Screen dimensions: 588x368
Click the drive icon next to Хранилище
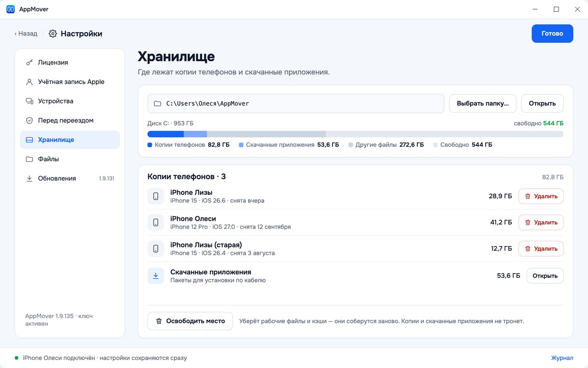[29, 140]
